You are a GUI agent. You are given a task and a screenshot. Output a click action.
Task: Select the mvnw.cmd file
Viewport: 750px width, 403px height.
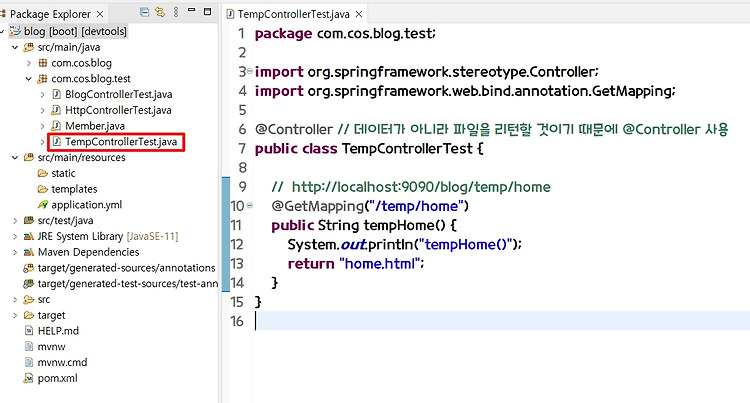click(62, 362)
